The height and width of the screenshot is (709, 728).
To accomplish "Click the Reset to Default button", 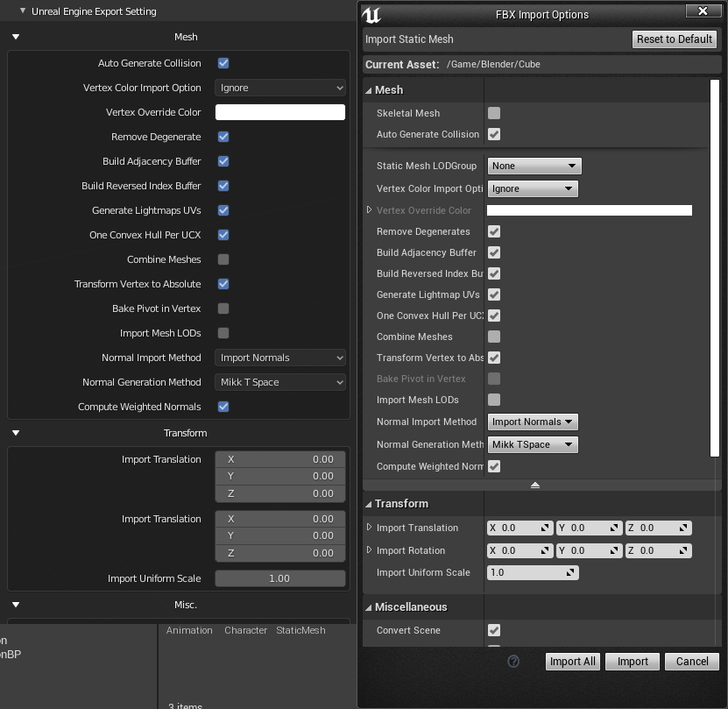I will pos(674,39).
